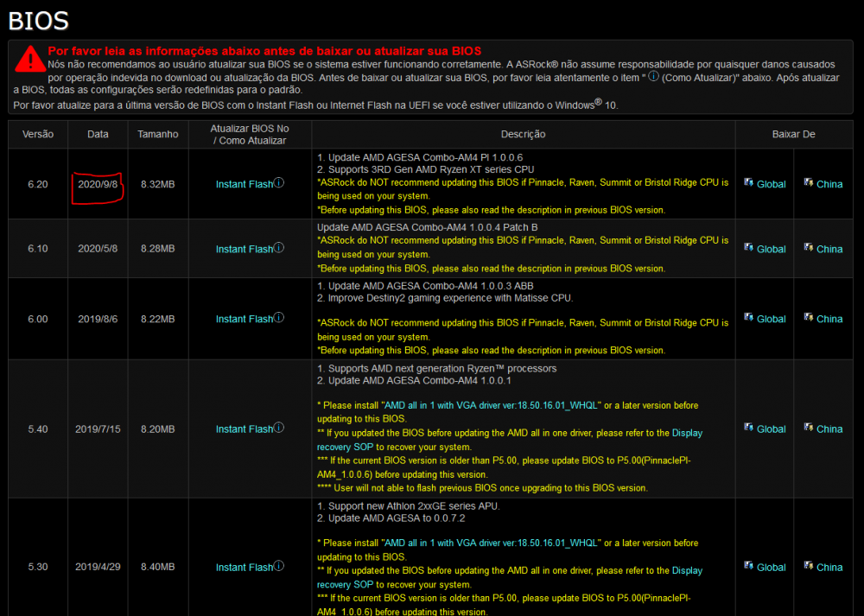Click the Data column header
Image resolution: width=864 pixels, height=616 pixels.
[98, 134]
